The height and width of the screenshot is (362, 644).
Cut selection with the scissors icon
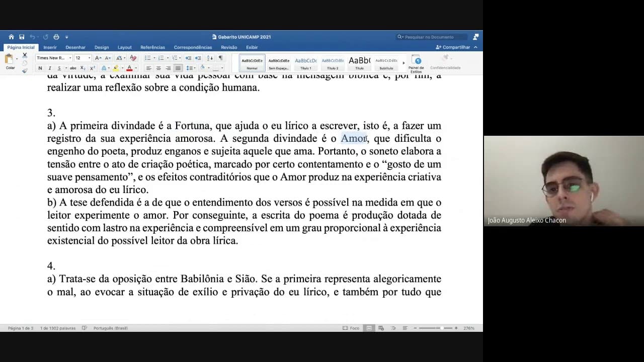point(25,55)
